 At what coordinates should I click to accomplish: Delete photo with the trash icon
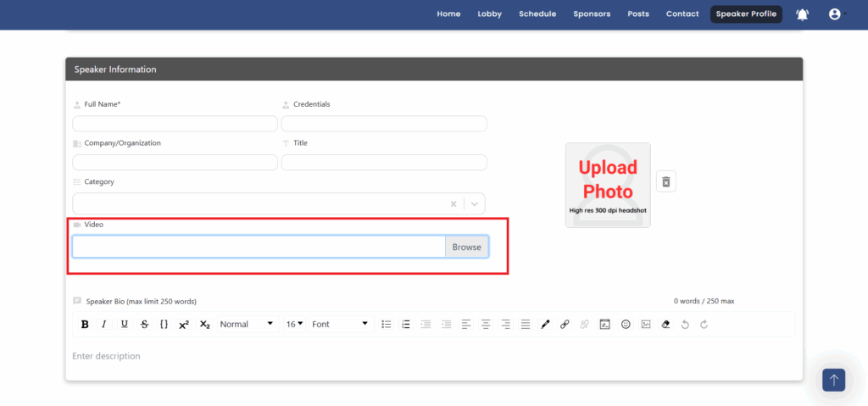666,181
